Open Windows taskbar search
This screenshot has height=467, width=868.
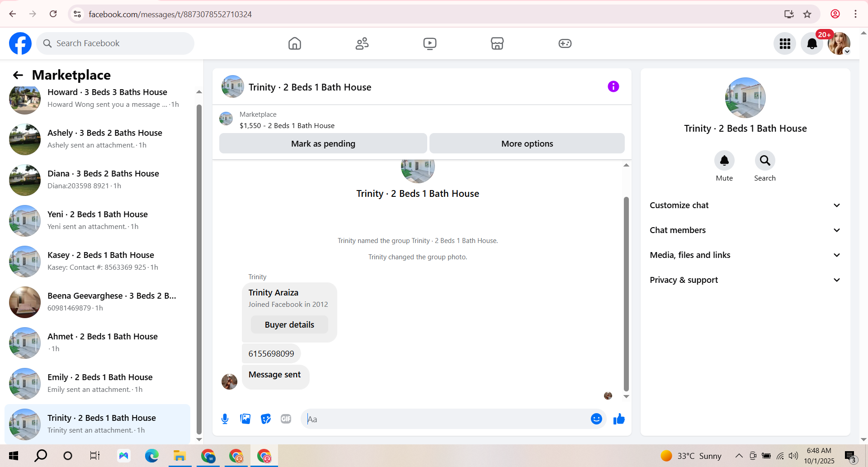point(41,456)
